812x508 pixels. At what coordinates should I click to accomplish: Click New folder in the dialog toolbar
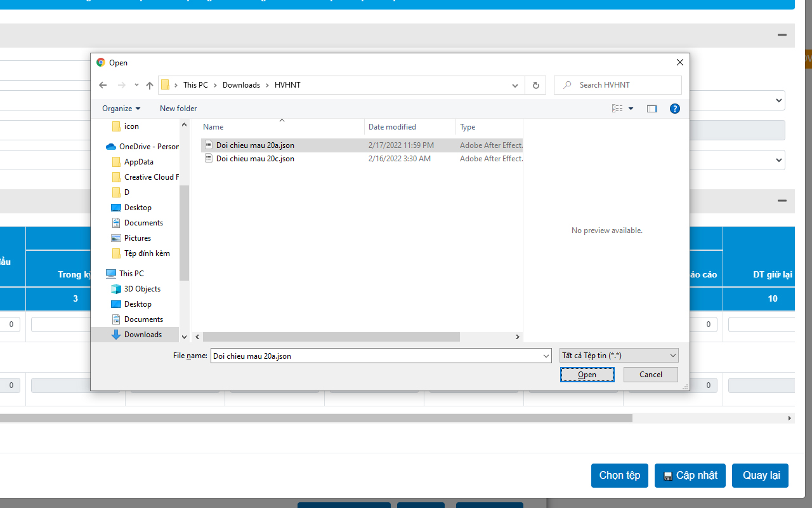tap(178, 108)
